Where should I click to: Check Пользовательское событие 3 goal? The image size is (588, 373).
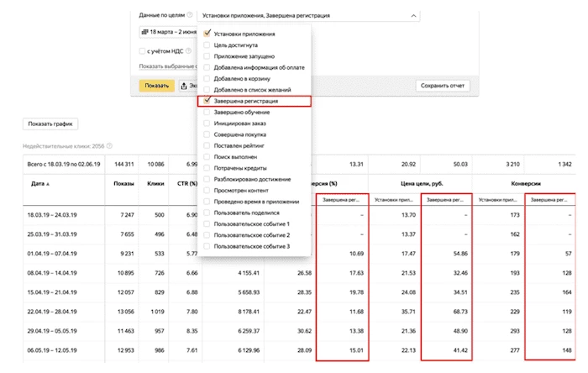[x=207, y=246]
